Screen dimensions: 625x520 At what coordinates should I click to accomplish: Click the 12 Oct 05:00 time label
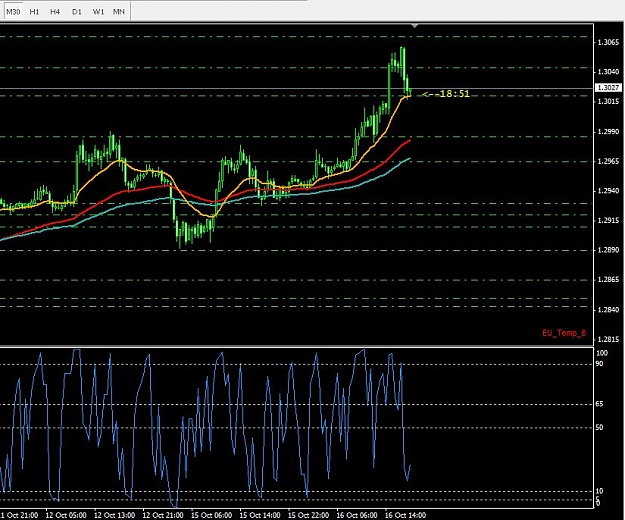tap(66, 515)
